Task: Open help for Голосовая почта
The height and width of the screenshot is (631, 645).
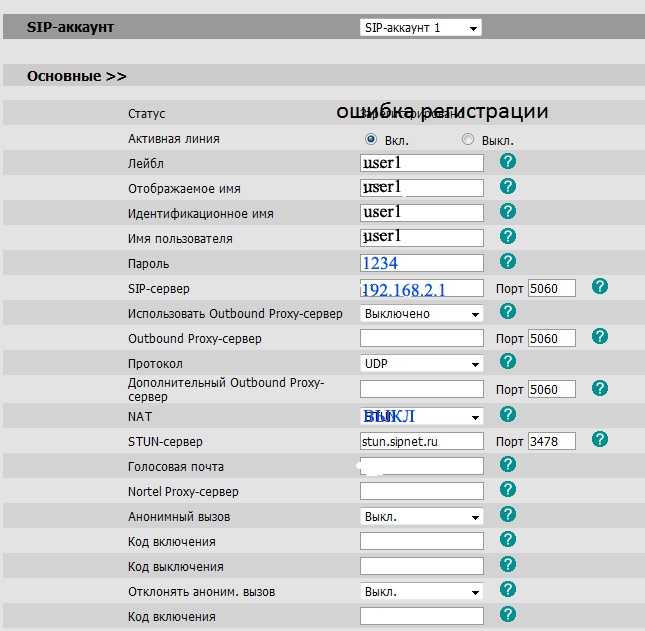Action: (x=508, y=464)
